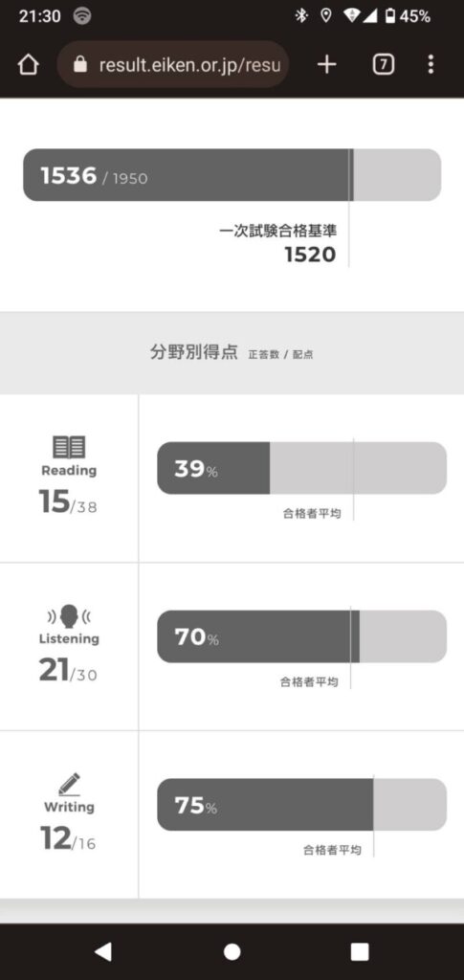Click the total score bar showing 1536
464x980 pixels.
[x=232, y=175]
